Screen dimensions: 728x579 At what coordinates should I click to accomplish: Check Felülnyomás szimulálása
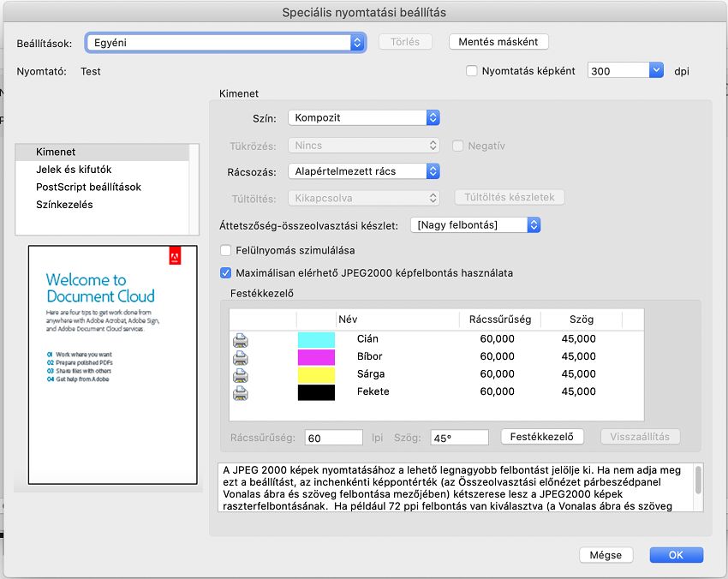coord(225,250)
